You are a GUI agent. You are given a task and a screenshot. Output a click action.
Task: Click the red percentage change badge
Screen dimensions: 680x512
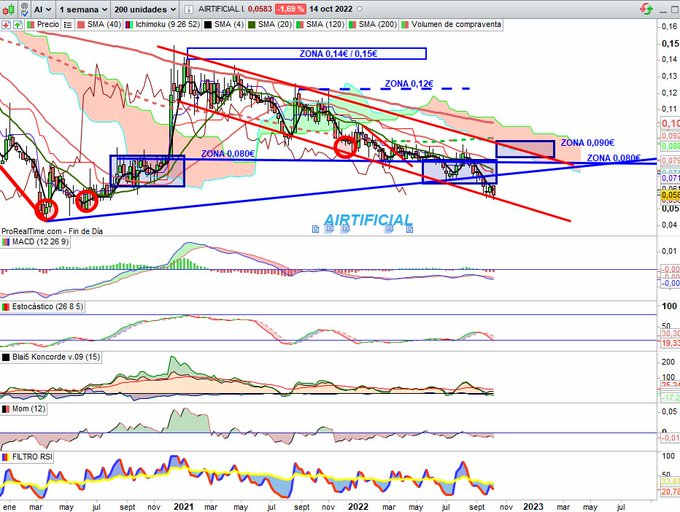[291, 9]
